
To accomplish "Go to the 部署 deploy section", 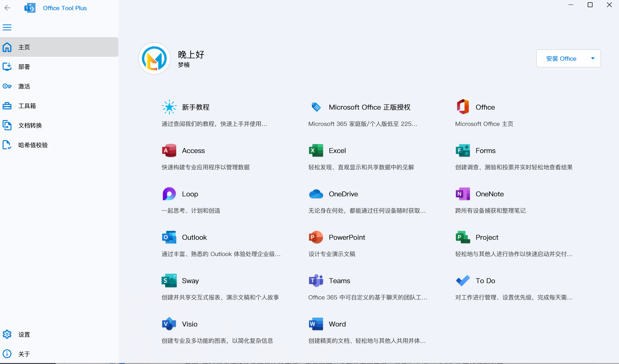I will click(59, 67).
